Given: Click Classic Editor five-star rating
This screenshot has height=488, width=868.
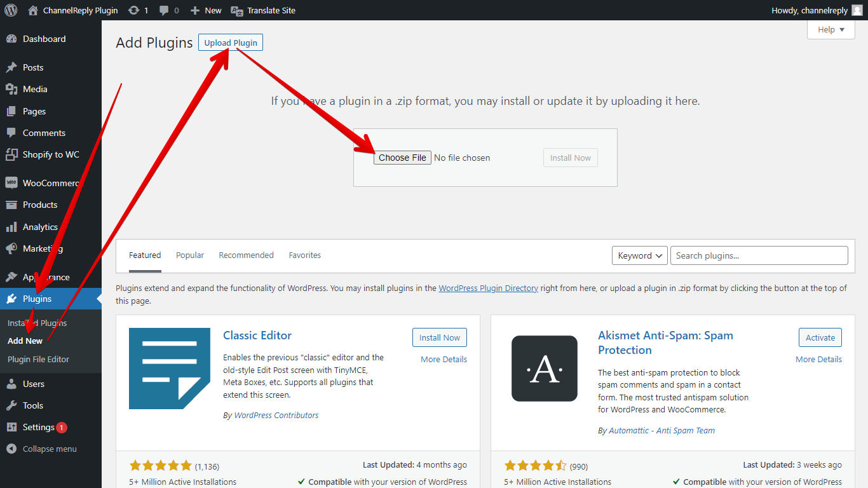Looking at the screenshot, I should click(x=160, y=466).
